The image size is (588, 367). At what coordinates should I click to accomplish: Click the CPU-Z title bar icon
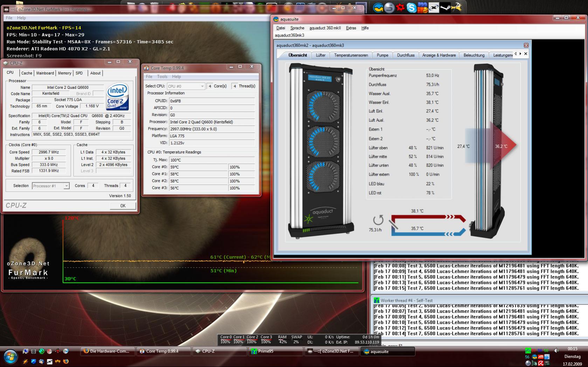[6, 63]
